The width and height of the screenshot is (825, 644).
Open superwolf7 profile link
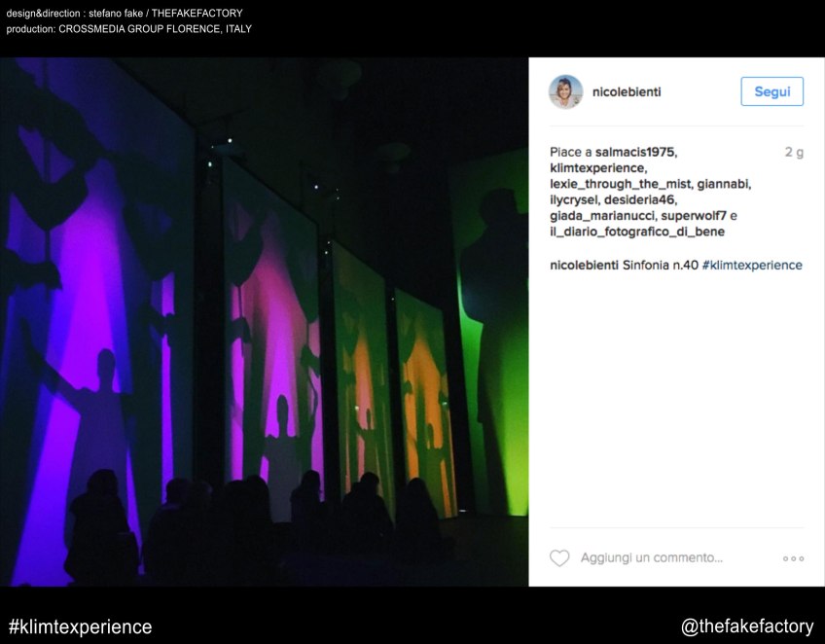(x=694, y=216)
